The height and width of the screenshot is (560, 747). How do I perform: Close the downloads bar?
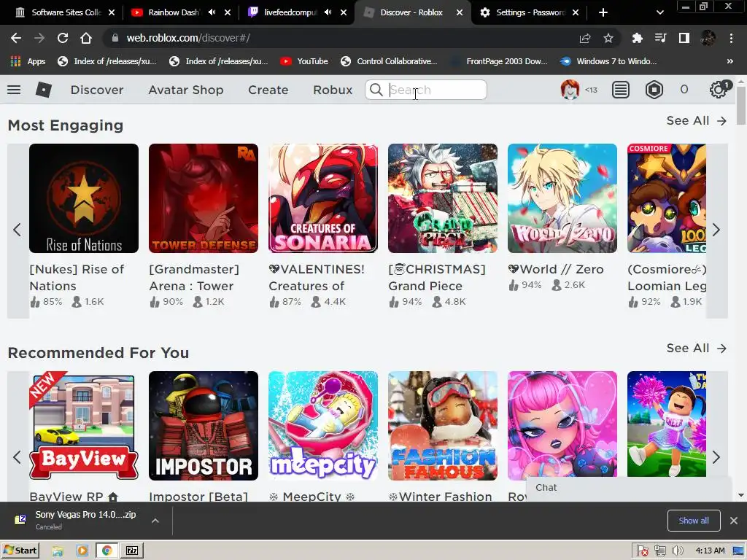tap(734, 521)
